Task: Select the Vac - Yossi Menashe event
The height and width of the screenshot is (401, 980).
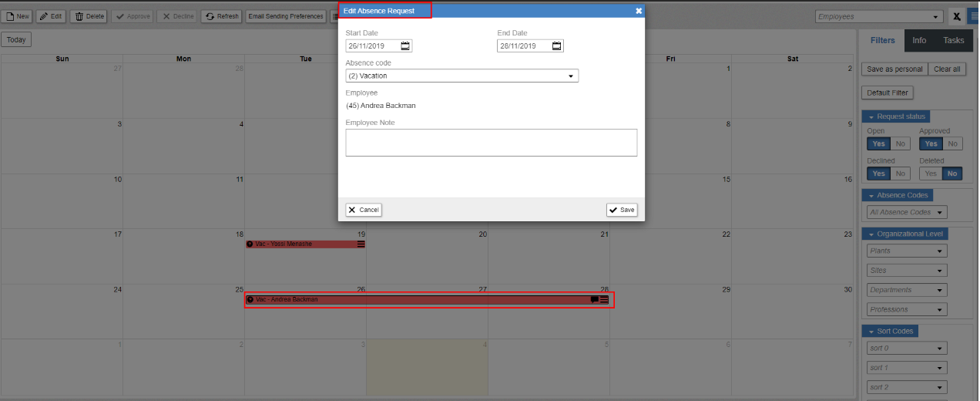Action: (x=306, y=244)
